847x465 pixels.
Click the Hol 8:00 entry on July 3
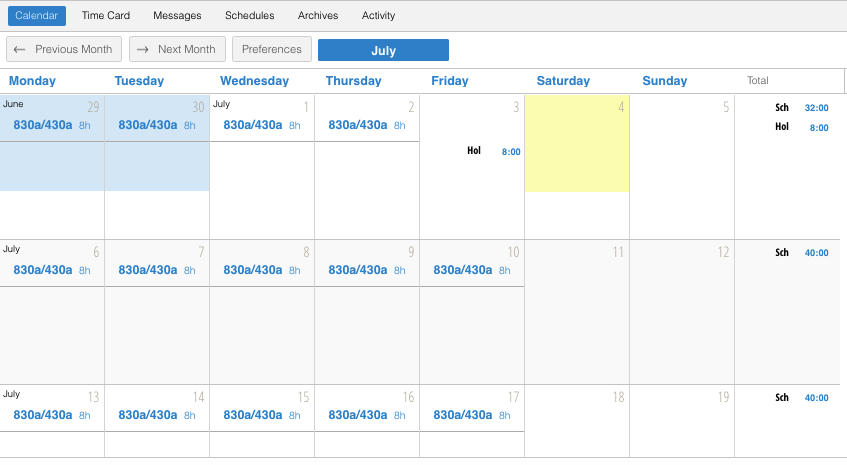tap(493, 151)
